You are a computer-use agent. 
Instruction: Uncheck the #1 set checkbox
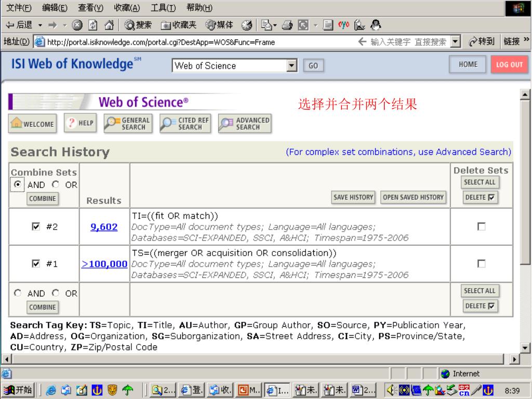click(x=36, y=263)
